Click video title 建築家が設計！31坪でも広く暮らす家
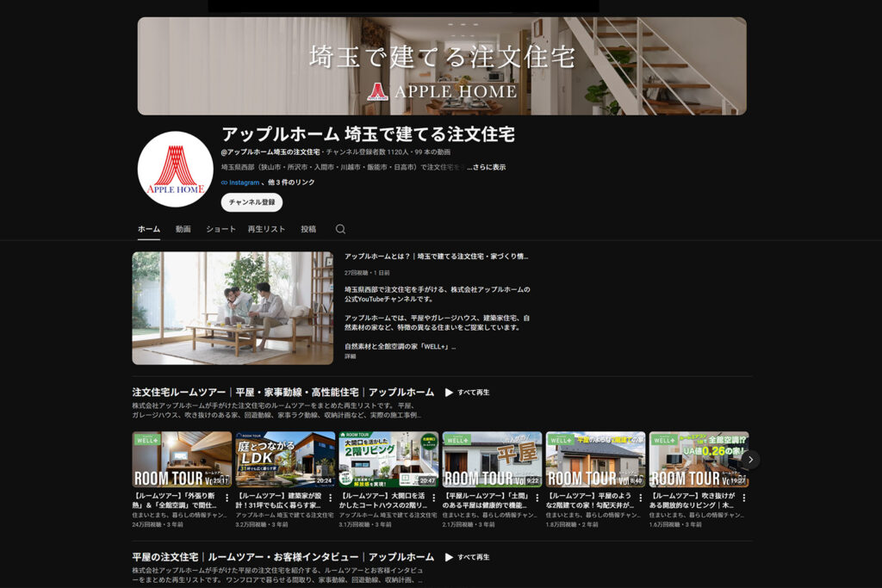The image size is (882, 588). pos(279,500)
